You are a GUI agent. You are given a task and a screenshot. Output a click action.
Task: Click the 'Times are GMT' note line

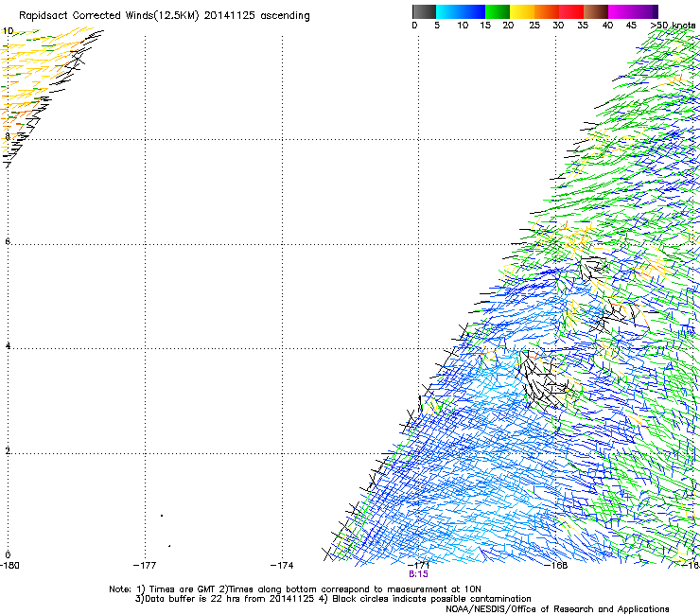(295, 589)
